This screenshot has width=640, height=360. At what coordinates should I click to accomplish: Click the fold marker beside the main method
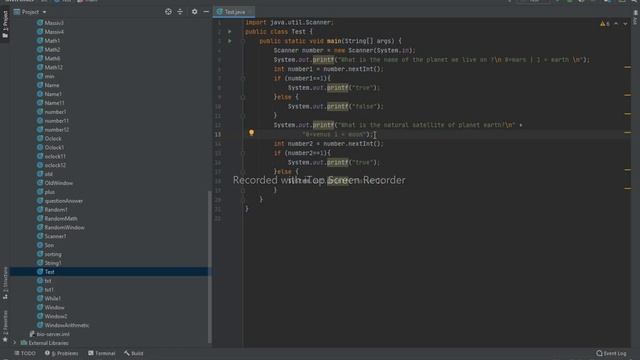(x=243, y=41)
